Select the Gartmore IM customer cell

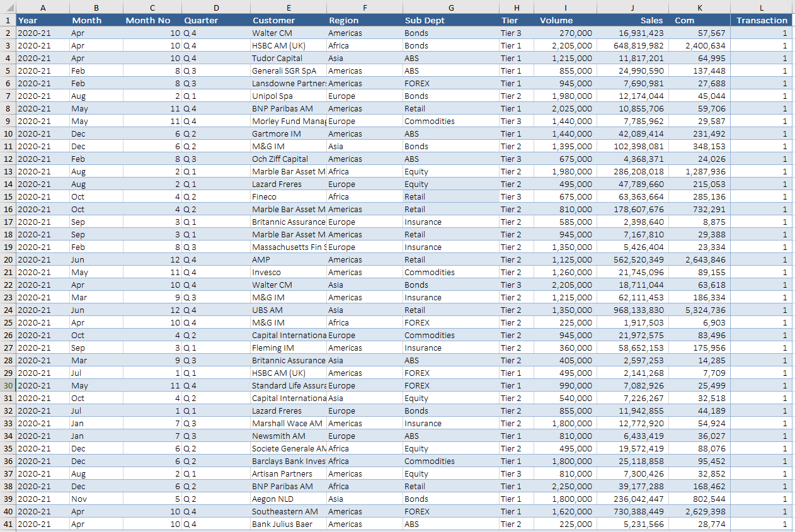tap(288, 133)
